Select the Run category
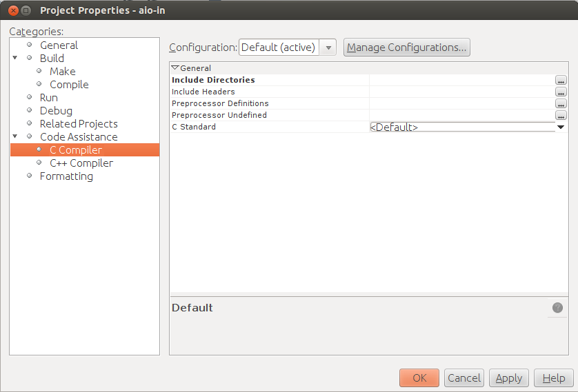The width and height of the screenshot is (578, 392). (48, 98)
